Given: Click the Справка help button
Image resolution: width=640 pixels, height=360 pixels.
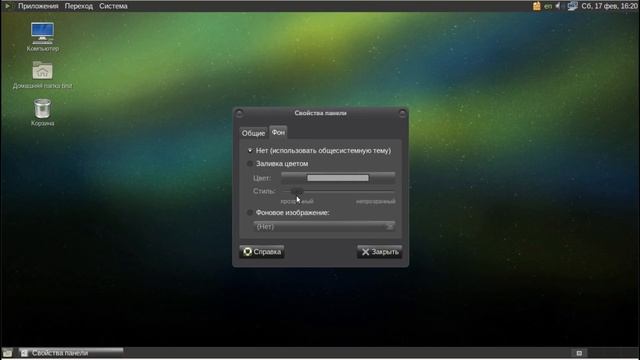Looking at the screenshot, I should (262, 252).
